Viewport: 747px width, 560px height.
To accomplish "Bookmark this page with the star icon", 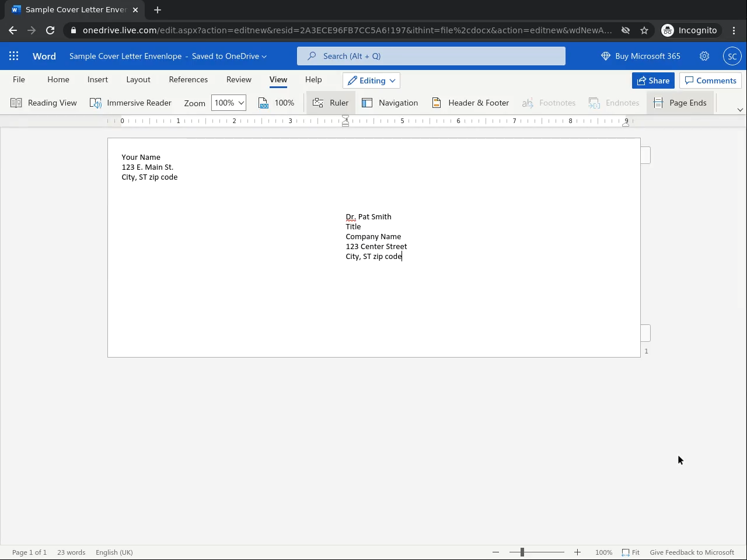I will (644, 30).
